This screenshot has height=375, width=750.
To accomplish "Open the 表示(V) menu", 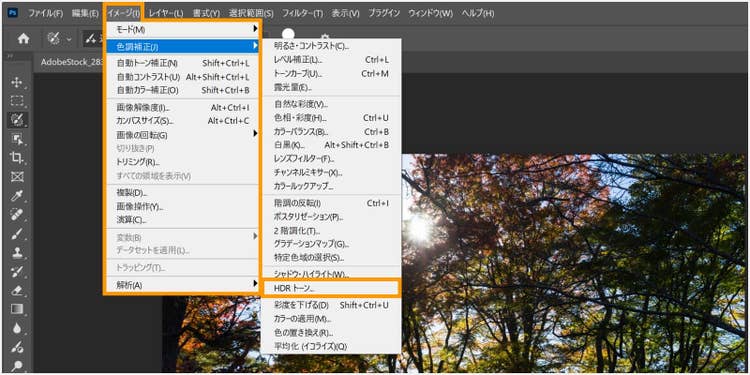I will click(345, 13).
